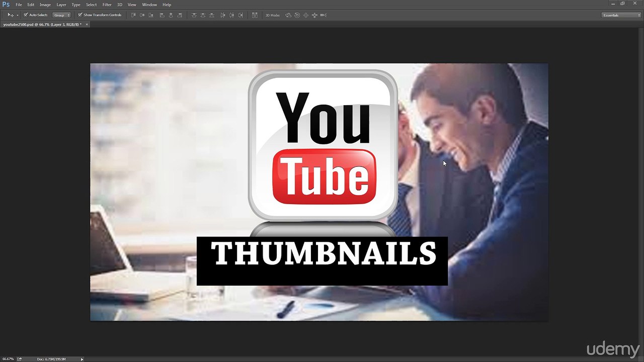Viewport: 644px width, 362px height.
Task: Open the 3D menu
Action: [120, 5]
